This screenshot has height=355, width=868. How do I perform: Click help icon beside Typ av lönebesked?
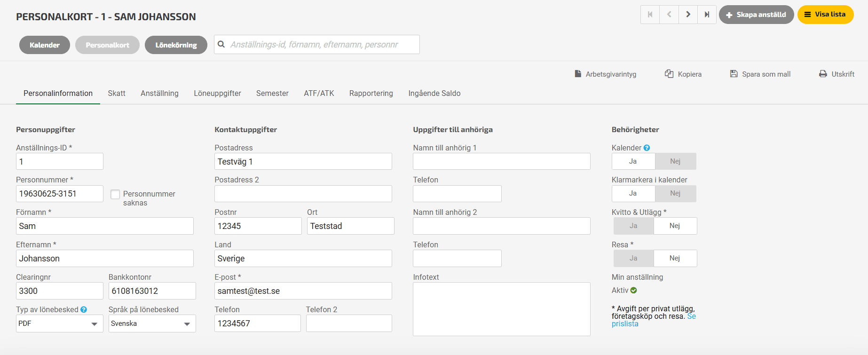pos(84,309)
